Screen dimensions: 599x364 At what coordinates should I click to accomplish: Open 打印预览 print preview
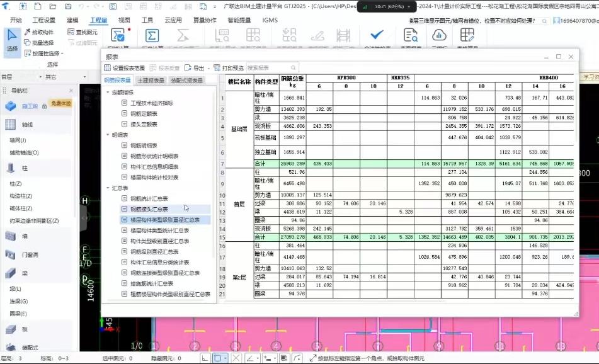pos(228,68)
